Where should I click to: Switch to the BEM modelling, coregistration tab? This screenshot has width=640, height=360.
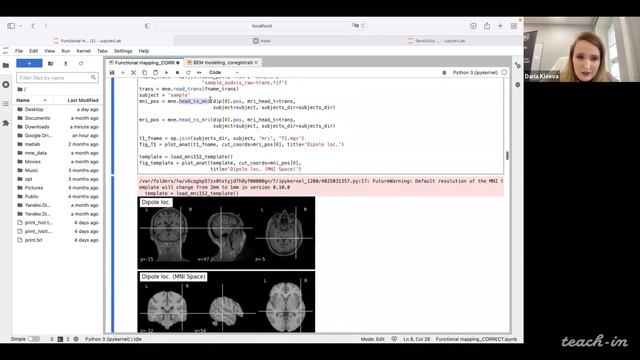point(222,63)
